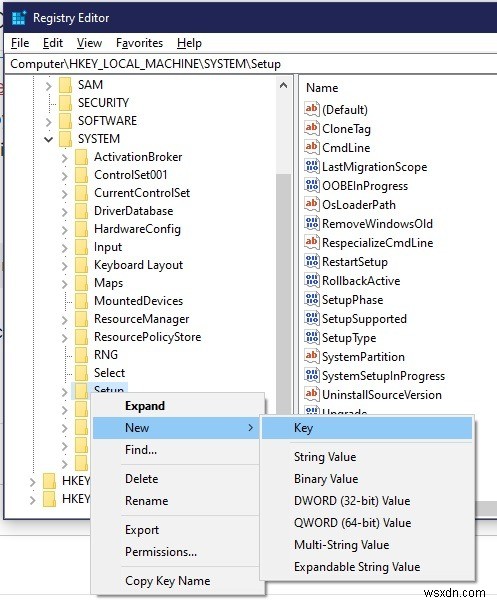Click the UninstallSourceVersion string icon

point(312,394)
